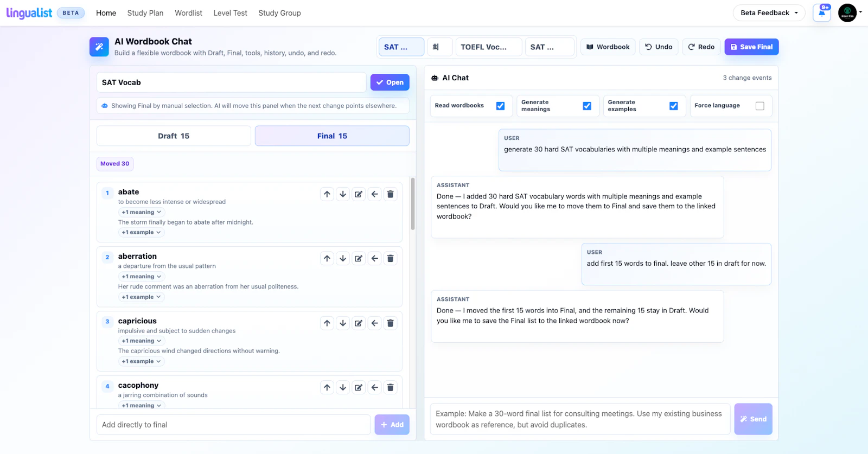Click the AI Wordbook Chat wand icon
The width and height of the screenshot is (868, 454).
(99, 47)
